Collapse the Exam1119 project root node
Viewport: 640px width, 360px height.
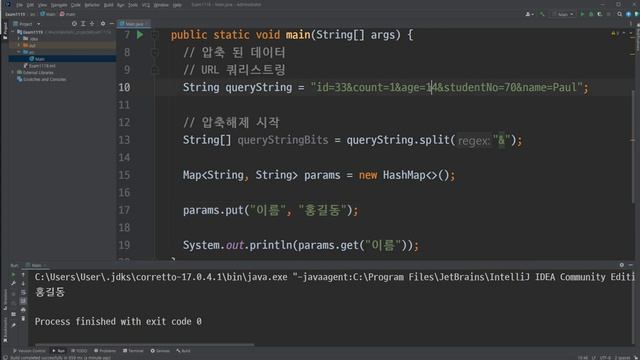coord(13,32)
